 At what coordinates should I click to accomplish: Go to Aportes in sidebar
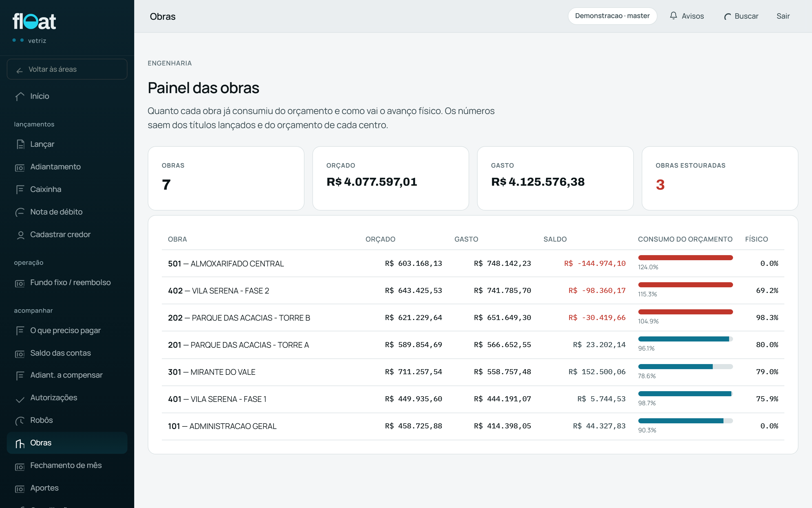[x=67, y=488]
